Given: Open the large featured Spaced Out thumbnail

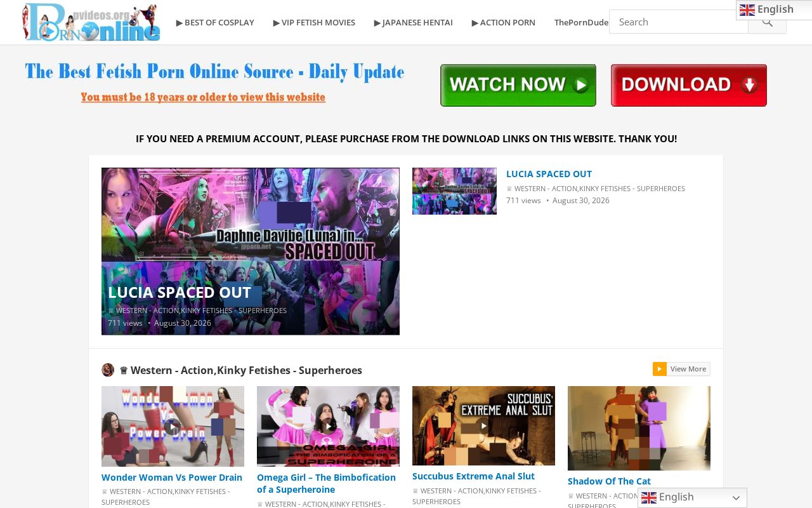Looking at the screenshot, I should pos(251,251).
